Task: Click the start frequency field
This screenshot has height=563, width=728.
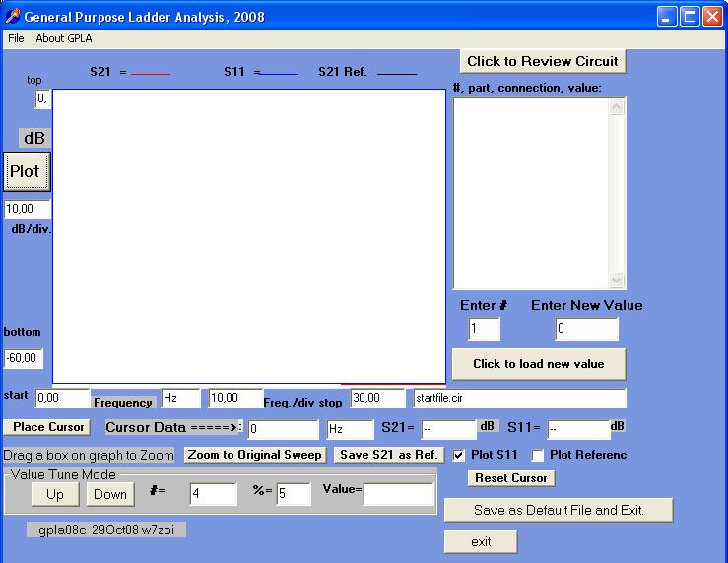Action: coord(62,399)
